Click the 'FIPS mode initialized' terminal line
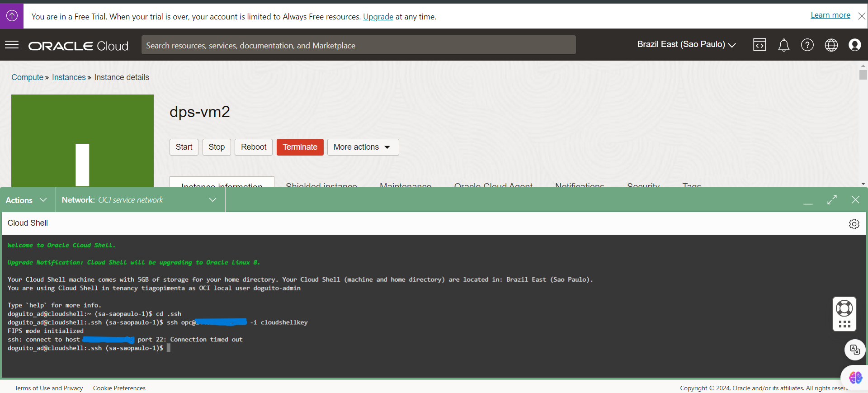Viewport: 868px width, 393px height. (x=46, y=331)
